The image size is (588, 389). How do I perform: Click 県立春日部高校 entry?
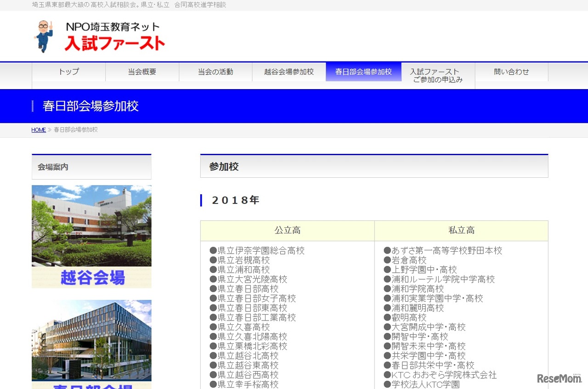(244, 289)
